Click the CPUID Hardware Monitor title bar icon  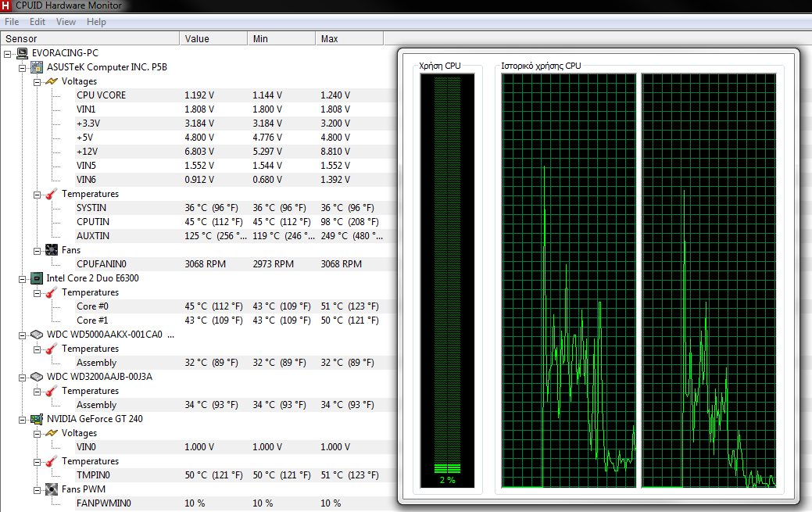click(5, 5)
